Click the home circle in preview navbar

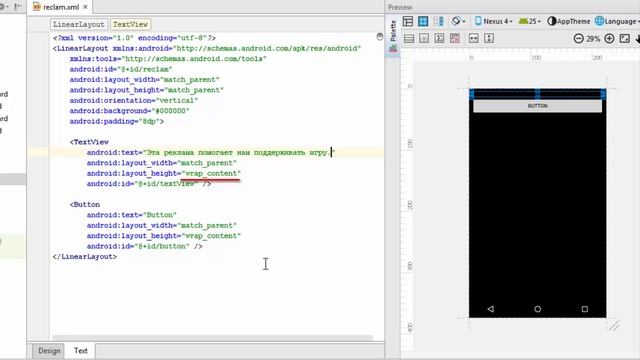point(538,309)
